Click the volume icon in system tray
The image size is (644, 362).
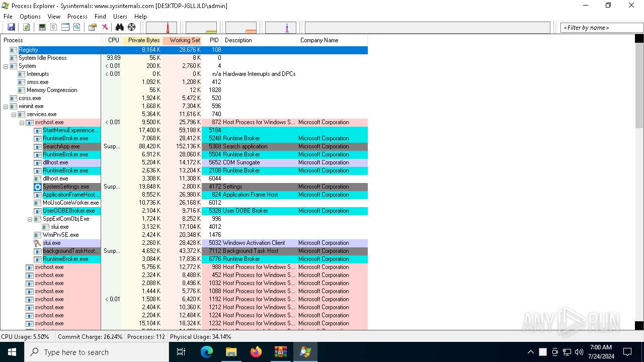579,352
